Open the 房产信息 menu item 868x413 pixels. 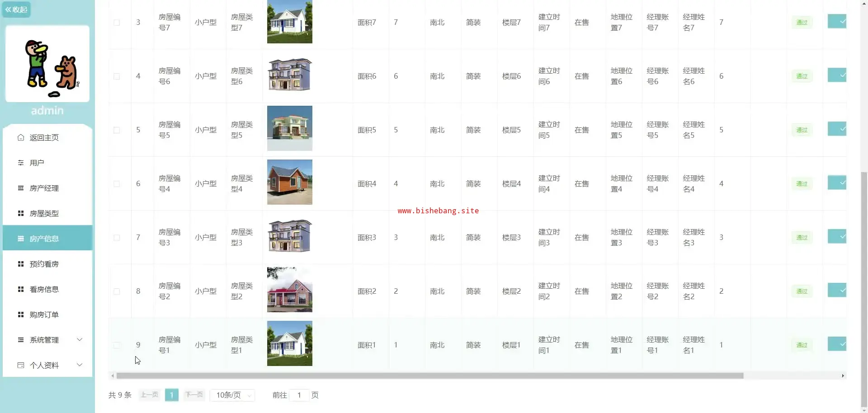click(47, 239)
